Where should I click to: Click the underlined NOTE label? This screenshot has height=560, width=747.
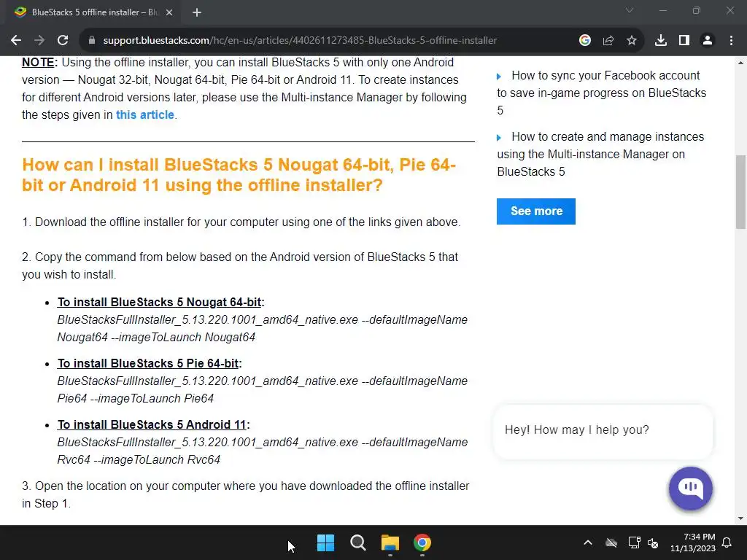(39, 63)
